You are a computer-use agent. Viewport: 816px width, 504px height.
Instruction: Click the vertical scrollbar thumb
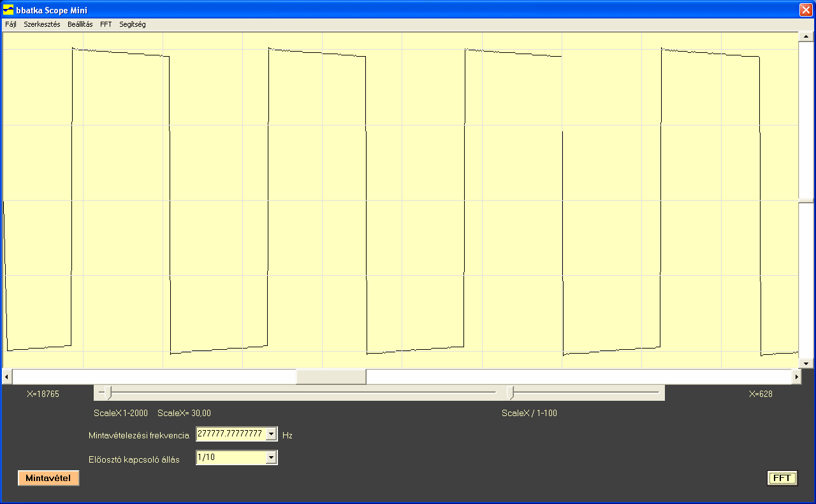[806, 200]
